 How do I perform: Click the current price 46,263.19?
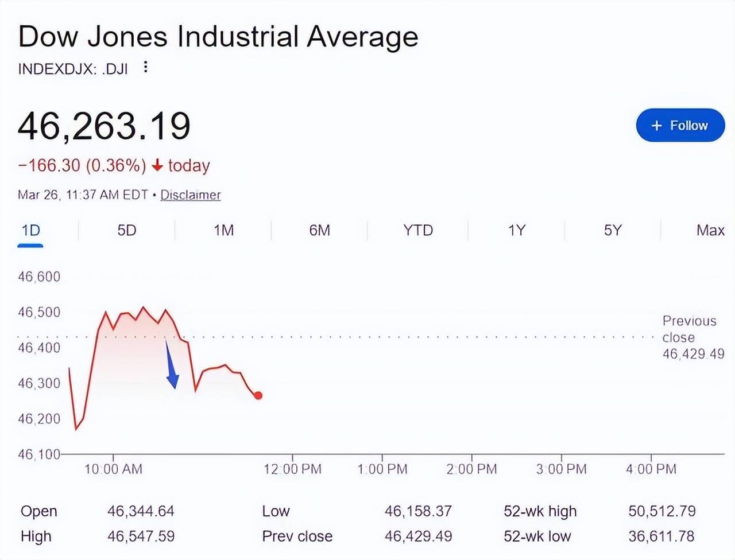point(104,126)
